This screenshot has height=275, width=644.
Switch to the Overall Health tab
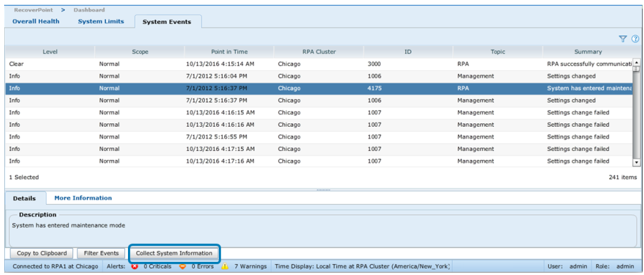tap(36, 21)
